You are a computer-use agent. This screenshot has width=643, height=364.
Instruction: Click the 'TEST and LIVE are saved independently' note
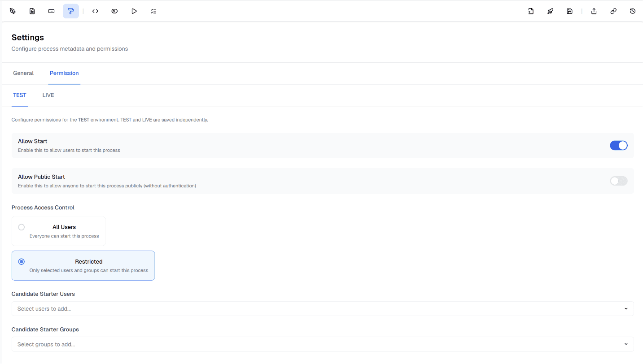pos(164,120)
